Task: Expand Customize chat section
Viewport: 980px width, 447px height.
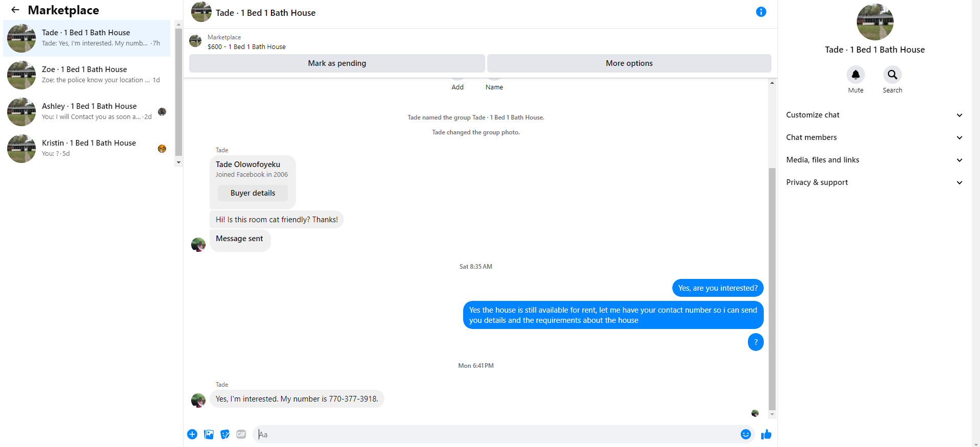Action: pos(874,115)
